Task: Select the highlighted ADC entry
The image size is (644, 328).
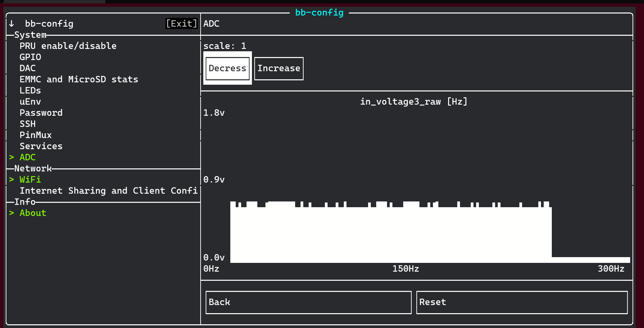Action: point(27,157)
